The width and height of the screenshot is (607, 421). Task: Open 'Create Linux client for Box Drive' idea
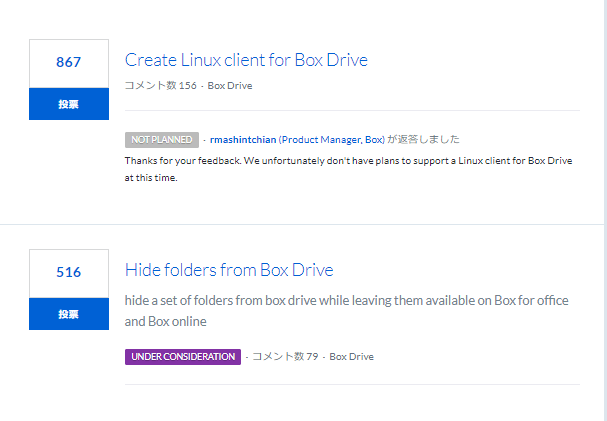[246, 60]
